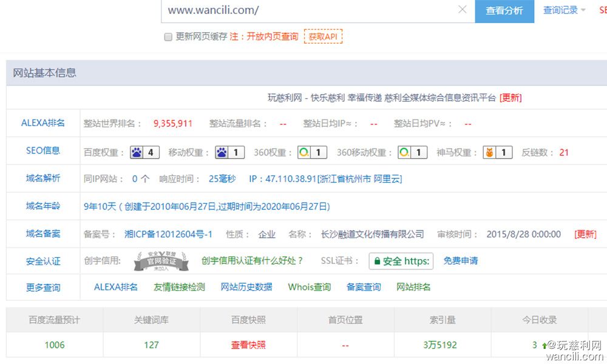This screenshot has height=364, width=607.
Task: Click the 获取API button
Action: [x=324, y=36]
